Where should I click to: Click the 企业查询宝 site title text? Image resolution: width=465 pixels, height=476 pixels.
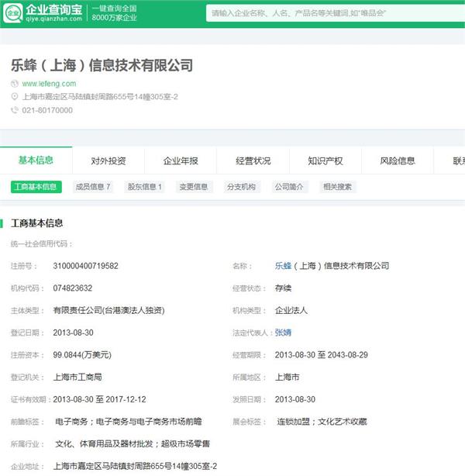(x=53, y=9)
